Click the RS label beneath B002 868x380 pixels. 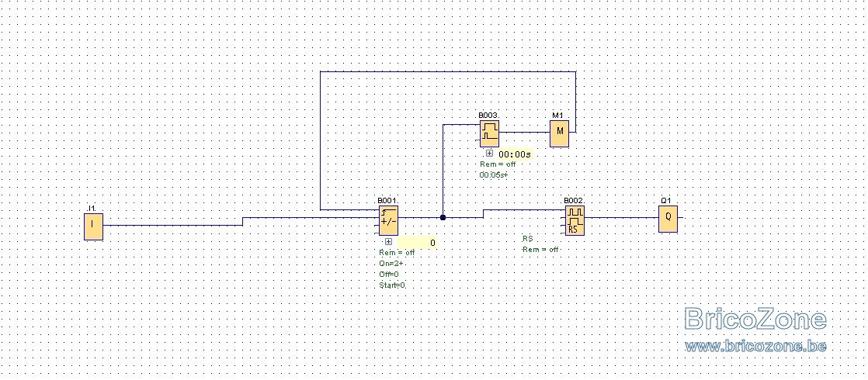[x=527, y=238]
